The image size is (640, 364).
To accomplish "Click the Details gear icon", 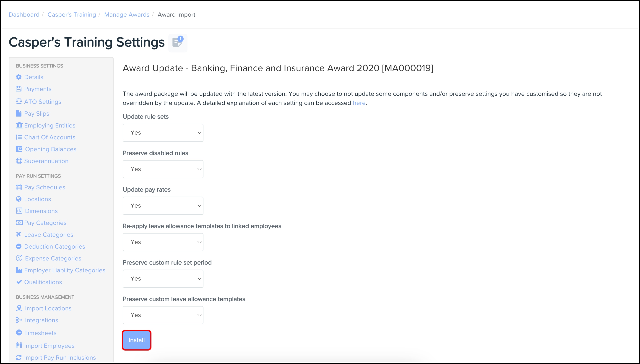I will point(19,77).
